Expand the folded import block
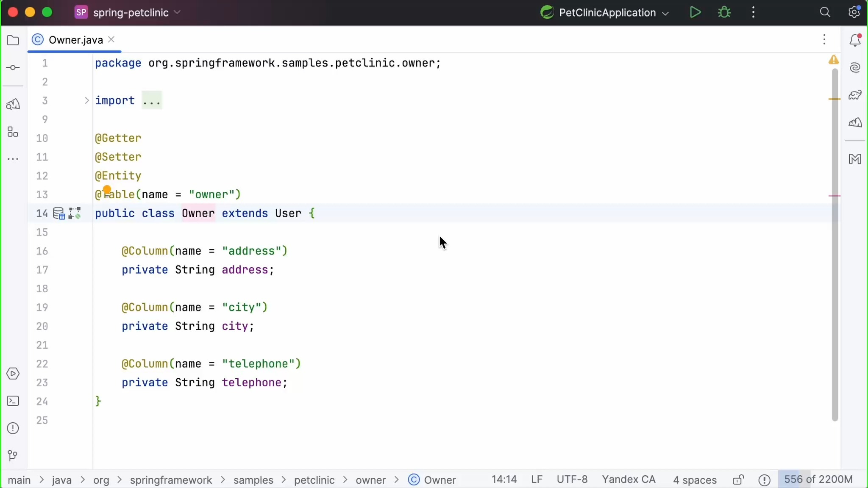The width and height of the screenshot is (868, 488). (x=86, y=100)
